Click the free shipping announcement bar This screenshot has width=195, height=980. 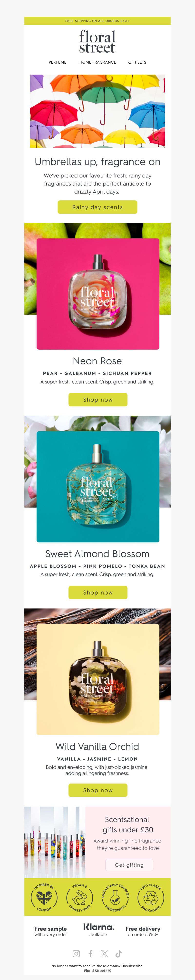pos(97,21)
